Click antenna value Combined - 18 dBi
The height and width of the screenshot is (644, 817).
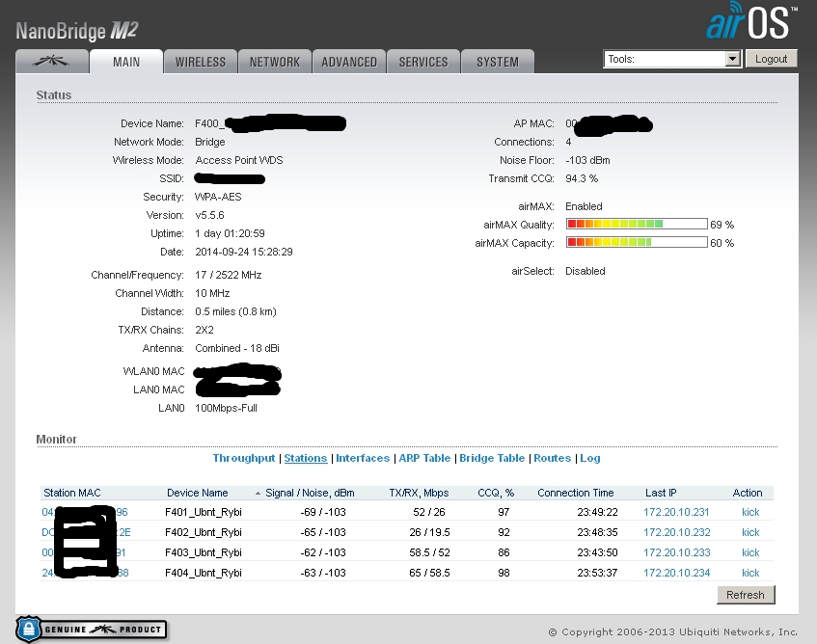(237, 348)
